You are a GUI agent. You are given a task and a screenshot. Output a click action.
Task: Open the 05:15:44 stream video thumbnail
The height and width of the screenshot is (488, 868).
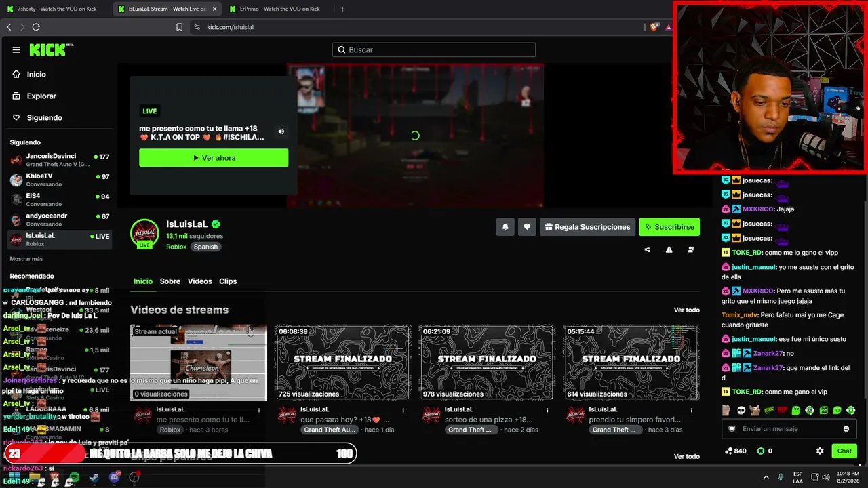pyautogui.click(x=631, y=363)
